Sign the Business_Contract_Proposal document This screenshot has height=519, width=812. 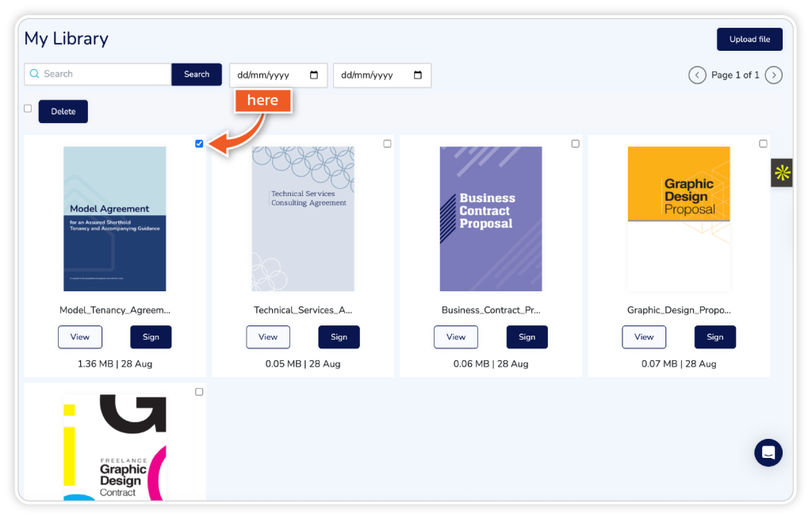tap(527, 337)
